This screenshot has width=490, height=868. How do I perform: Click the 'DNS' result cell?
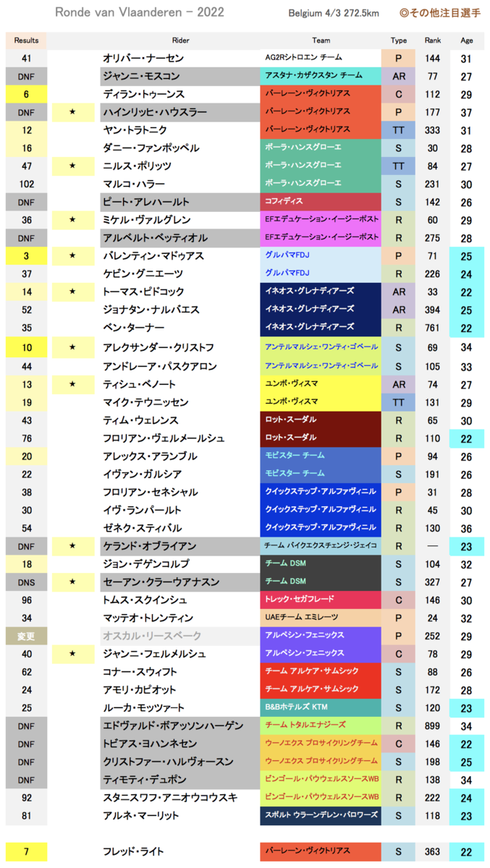point(26,582)
